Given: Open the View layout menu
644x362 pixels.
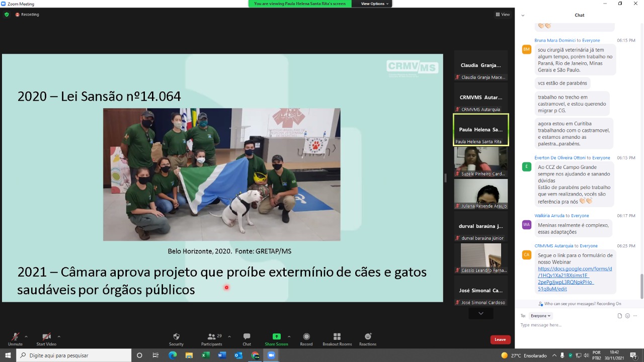Looking at the screenshot, I should 503,15.
